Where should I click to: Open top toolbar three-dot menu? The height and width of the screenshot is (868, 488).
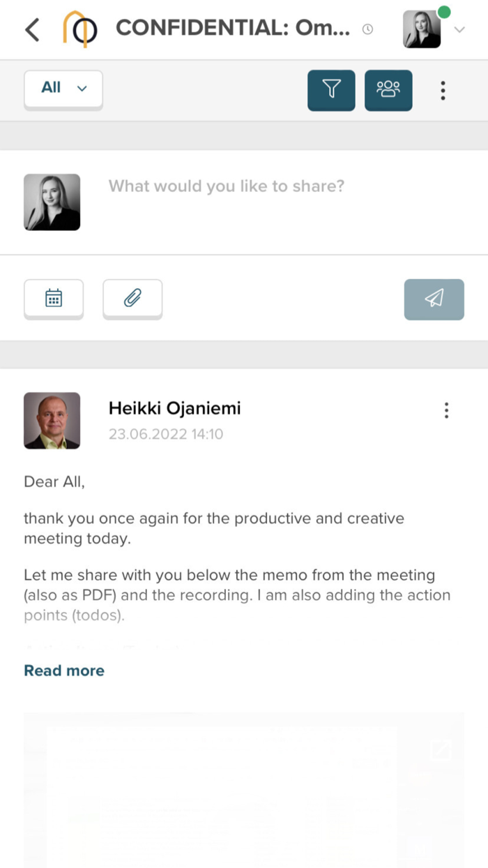coord(443,90)
